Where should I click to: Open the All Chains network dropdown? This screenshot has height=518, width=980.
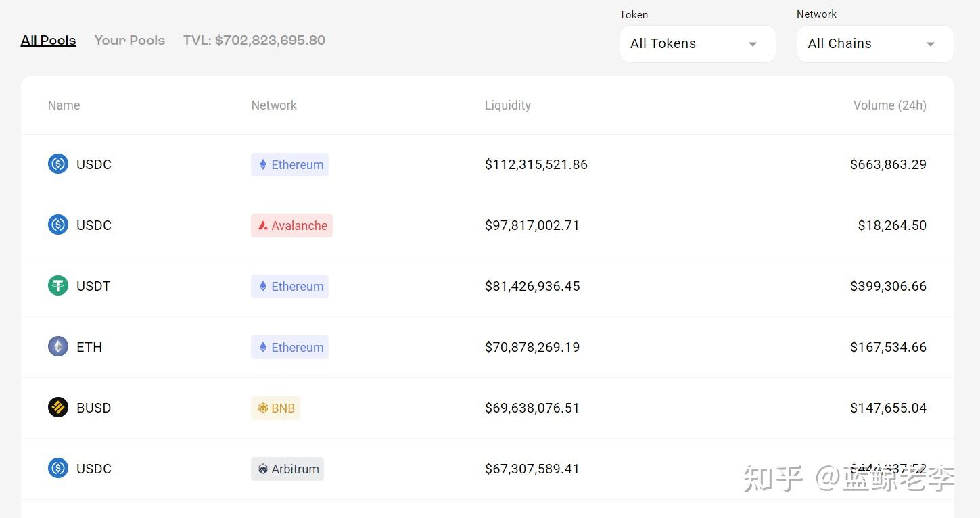[874, 44]
